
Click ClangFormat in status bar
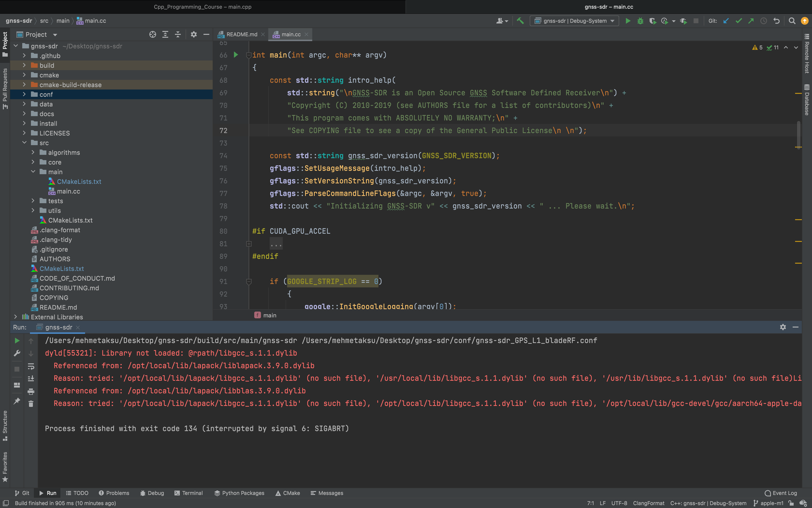(x=649, y=503)
